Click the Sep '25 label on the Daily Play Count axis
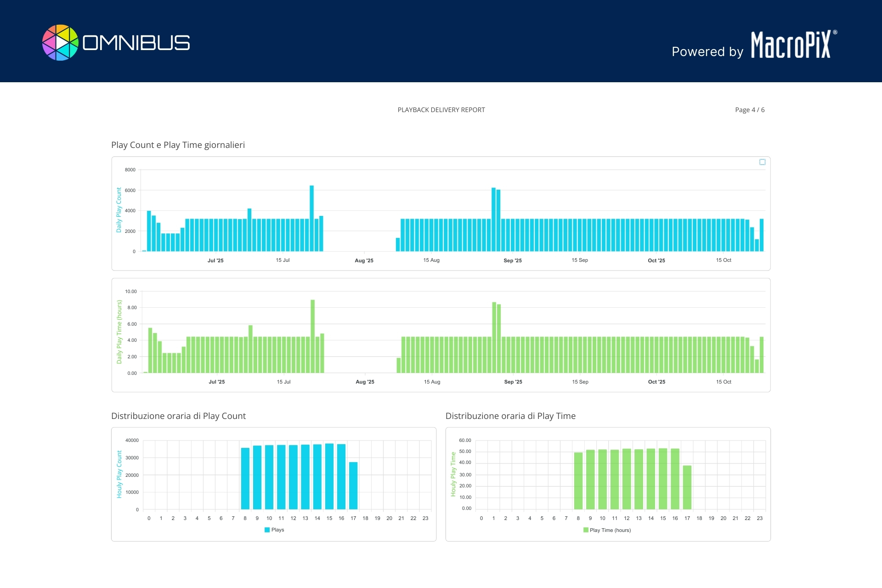The height and width of the screenshot is (588, 882). click(513, 260)
